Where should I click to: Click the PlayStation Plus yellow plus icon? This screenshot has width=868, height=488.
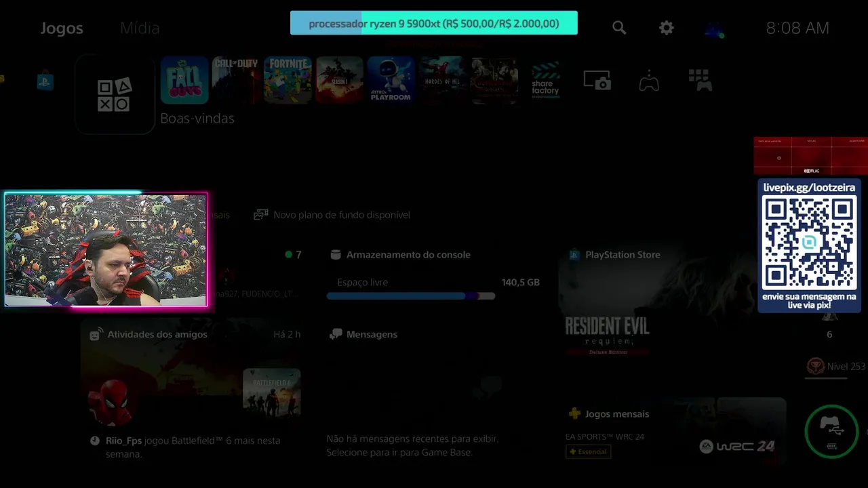click(574, 413)
